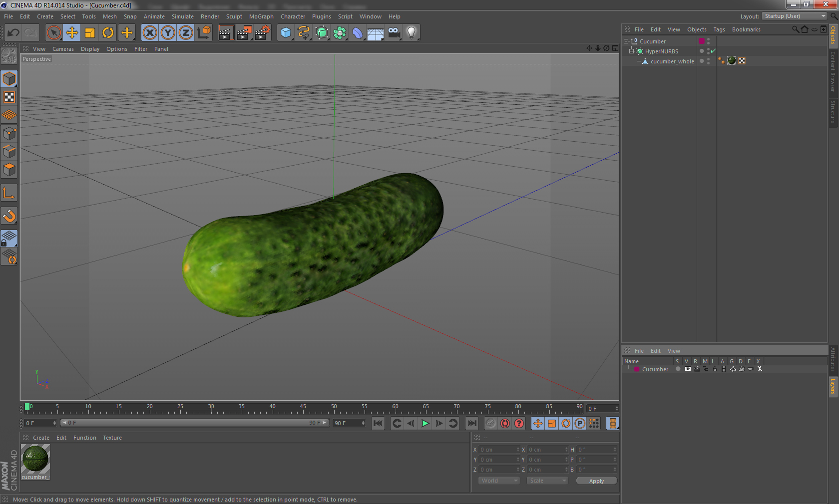
Task: Open the Character menu
Action: click(x=293, y=16)
